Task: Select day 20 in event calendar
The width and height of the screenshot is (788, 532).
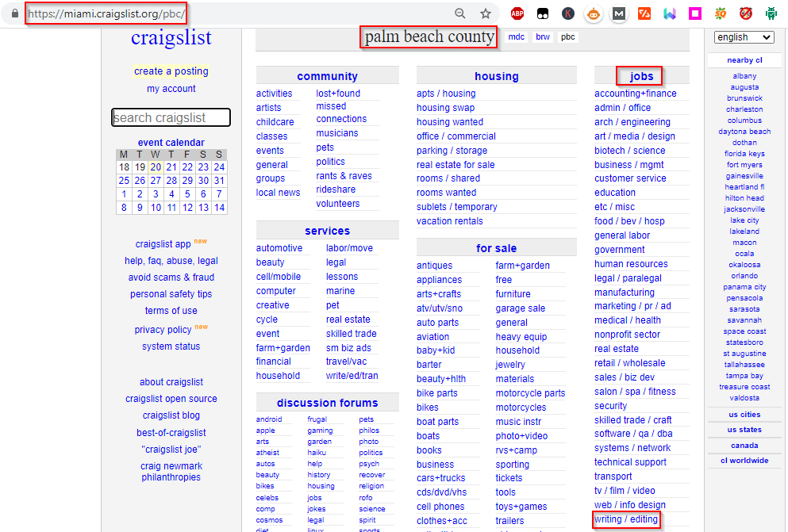Action: click(156, 167)
